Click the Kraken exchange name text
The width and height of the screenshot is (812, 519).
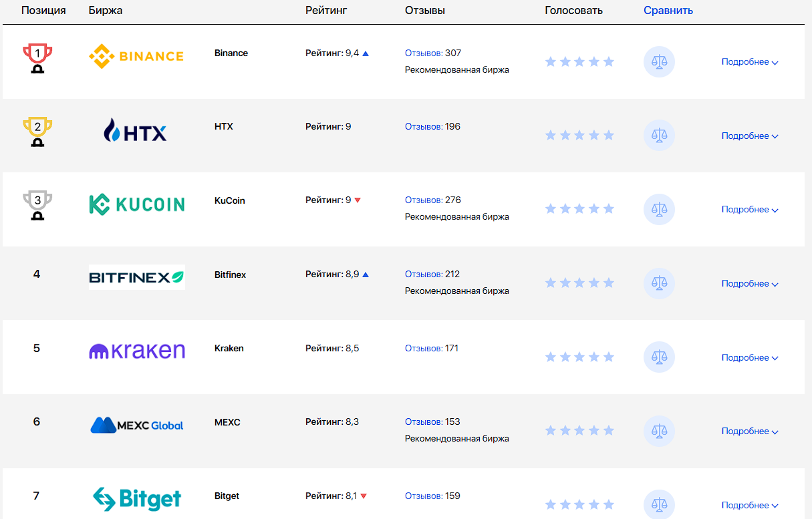(x=229, y=348)
